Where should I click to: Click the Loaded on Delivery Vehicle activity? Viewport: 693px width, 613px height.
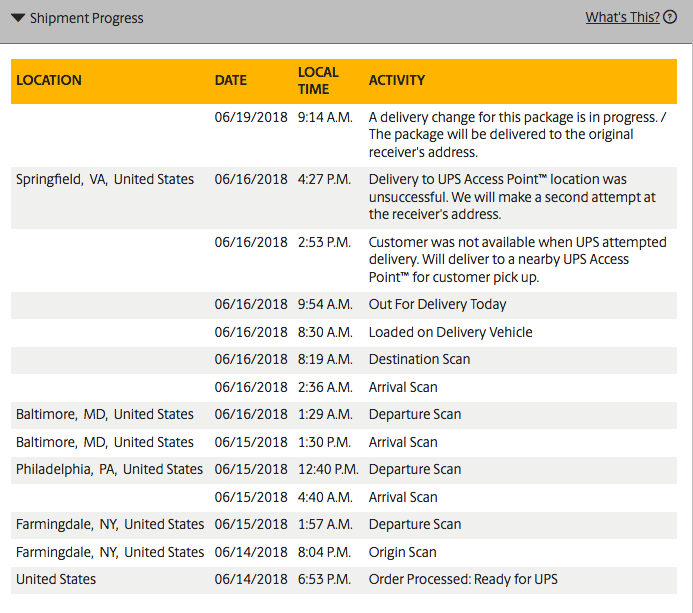450,332
